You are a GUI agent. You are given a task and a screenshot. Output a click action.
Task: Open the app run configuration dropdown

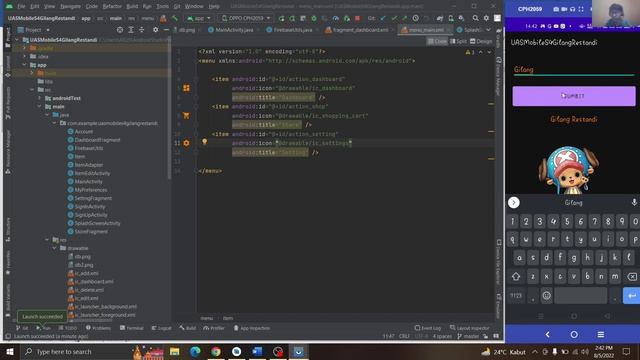[199, 18]
